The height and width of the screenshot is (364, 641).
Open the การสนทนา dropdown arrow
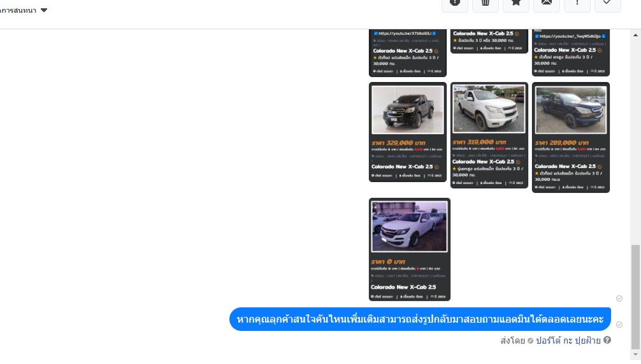pos(44,10)
